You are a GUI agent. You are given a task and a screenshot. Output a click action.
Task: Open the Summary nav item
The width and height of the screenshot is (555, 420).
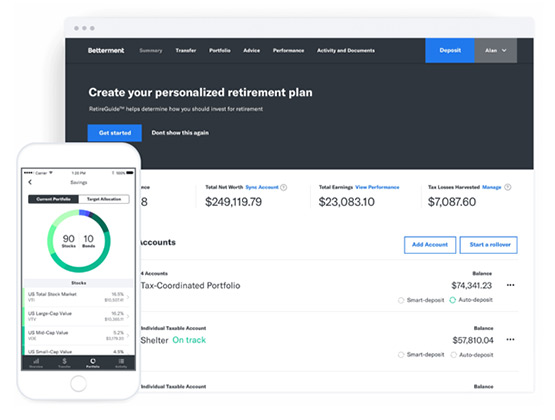pyautogui.click(x=151, y=51)
